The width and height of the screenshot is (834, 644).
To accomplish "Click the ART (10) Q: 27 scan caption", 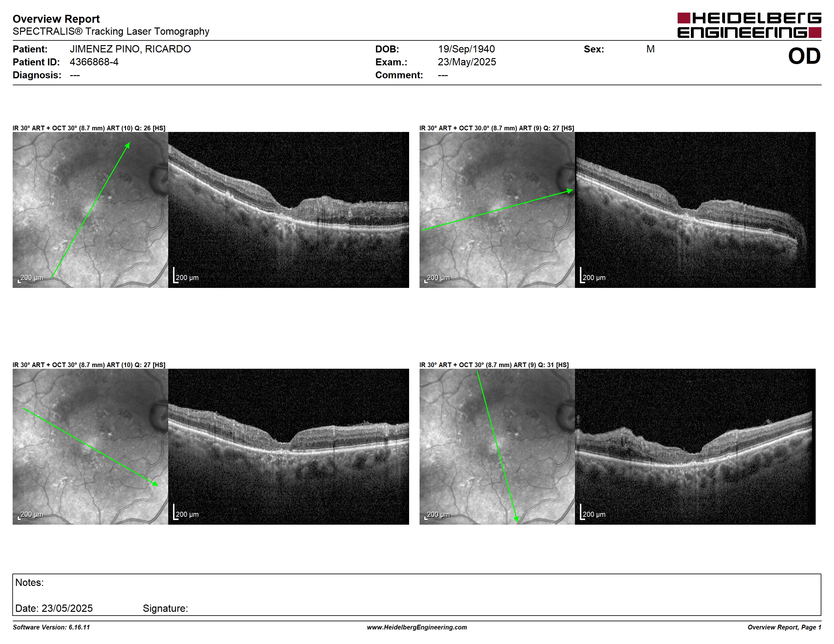I will pyautogui.click(x=89, y=365).
